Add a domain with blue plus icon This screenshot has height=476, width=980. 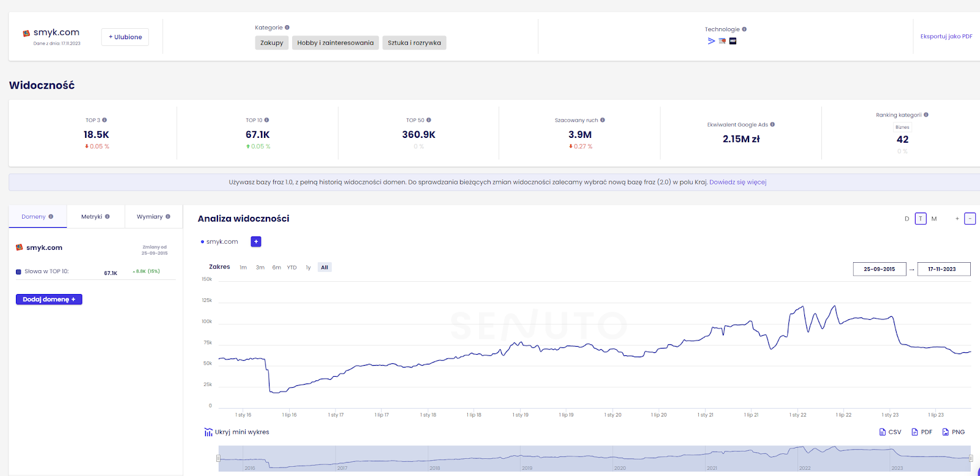pyautogui.click(x=256, y=241)
